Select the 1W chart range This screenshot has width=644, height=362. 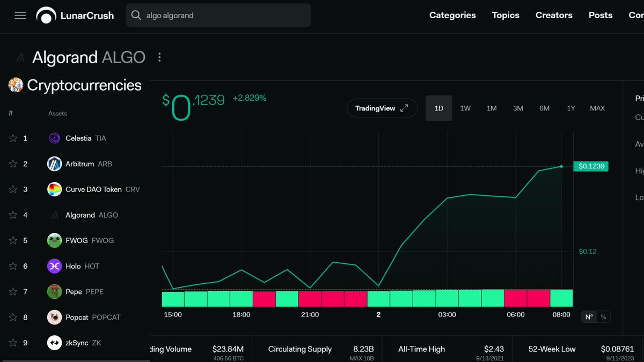pyautogui.click(x=465, y=108)
